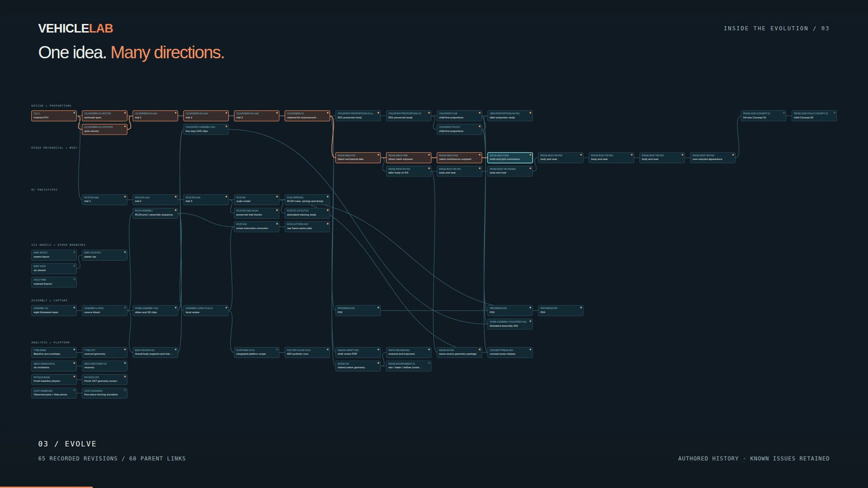This screenshot has height=488, width=868.
Task: Click the CHILDFIRST-ASSEMBLY-A02 five-step CAD clips node
Action: (206, 129)
